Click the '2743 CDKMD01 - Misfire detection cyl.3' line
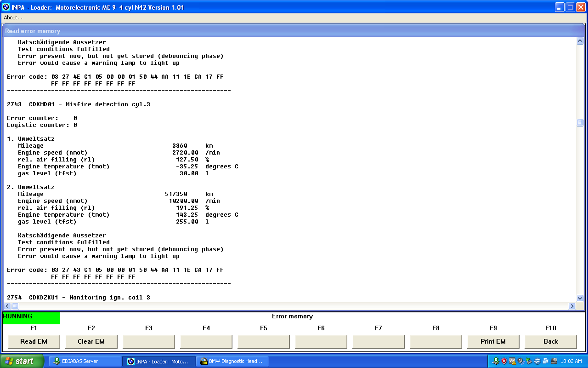Viewport: 588px width, 368px height. tap(79, 104)
